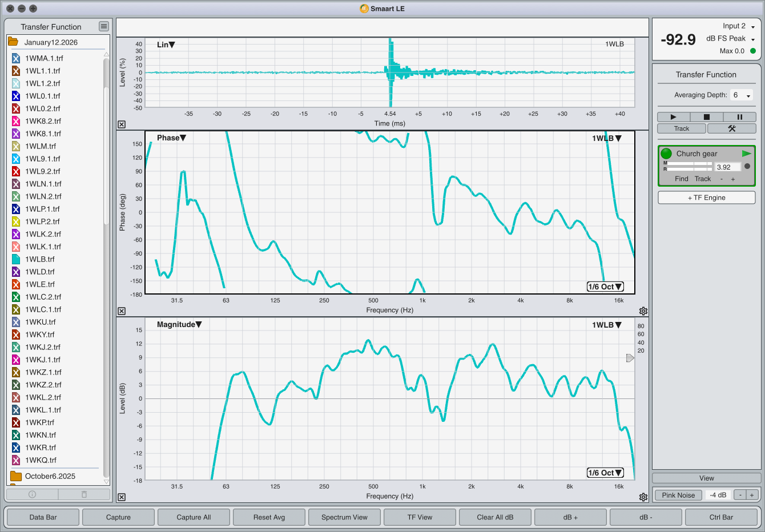Pause measurement with the pause button

pyautogui.click(x=739, y=117)
